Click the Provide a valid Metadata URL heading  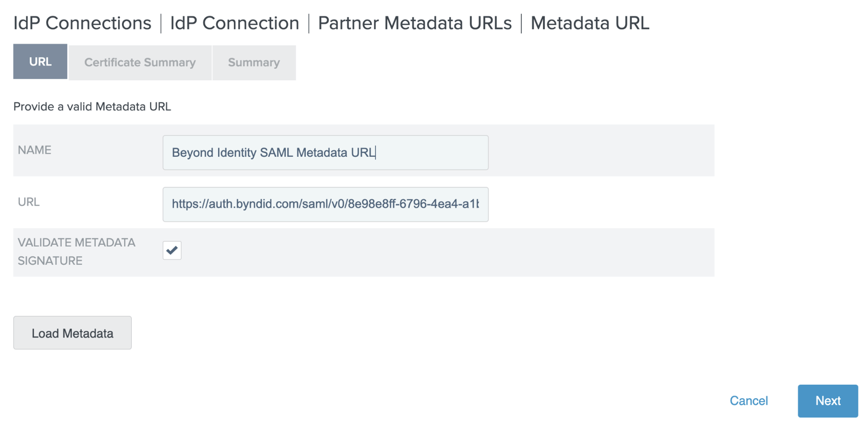tap(92, 107)
